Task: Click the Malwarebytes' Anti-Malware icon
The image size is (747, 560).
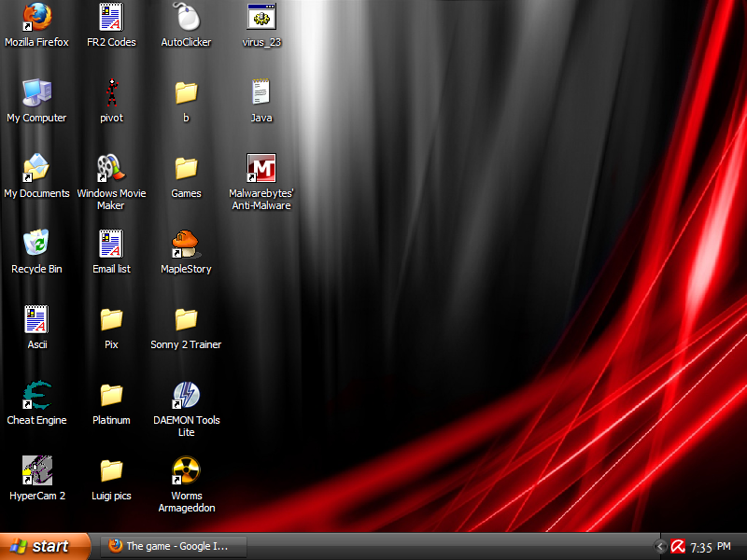Action: tap(261, 169)
